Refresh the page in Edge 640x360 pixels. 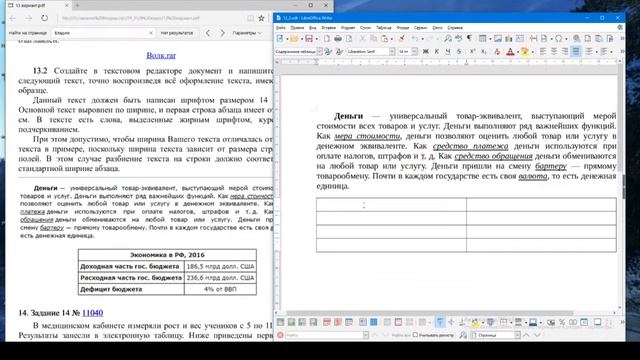point(44,18)
